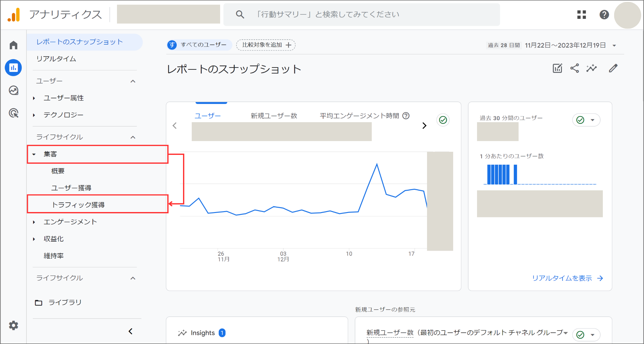
Task: Open the 新規ユーザー数 dimension dropdown
Action: click(566, 333)
